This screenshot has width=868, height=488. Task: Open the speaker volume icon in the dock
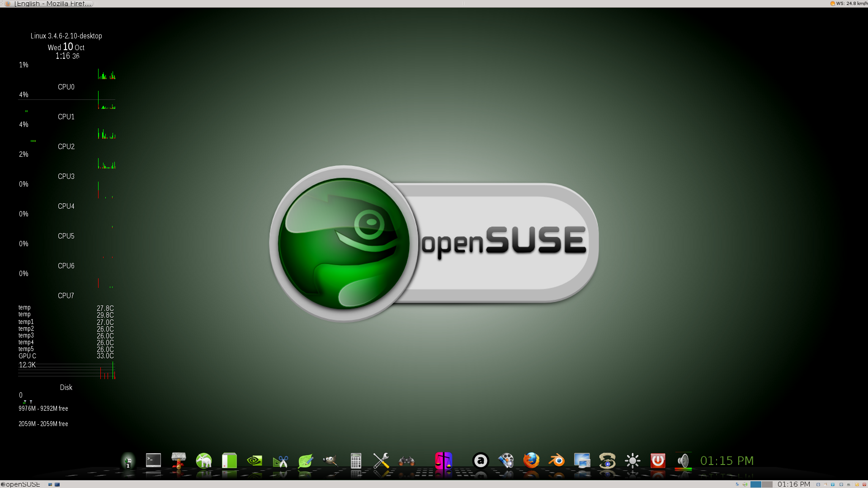click(x=683, y=460)
